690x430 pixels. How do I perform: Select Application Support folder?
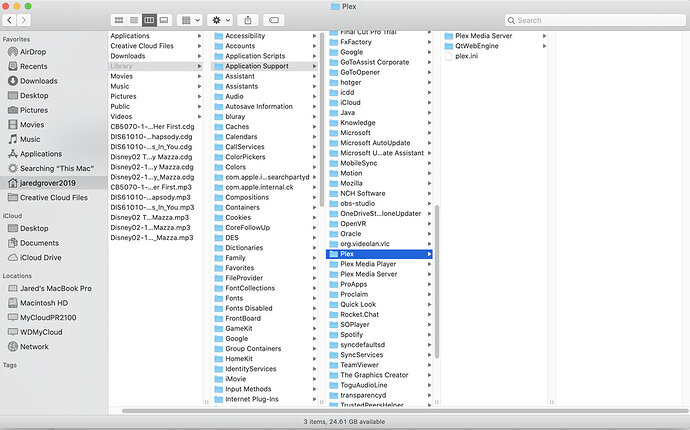point(265,66)
